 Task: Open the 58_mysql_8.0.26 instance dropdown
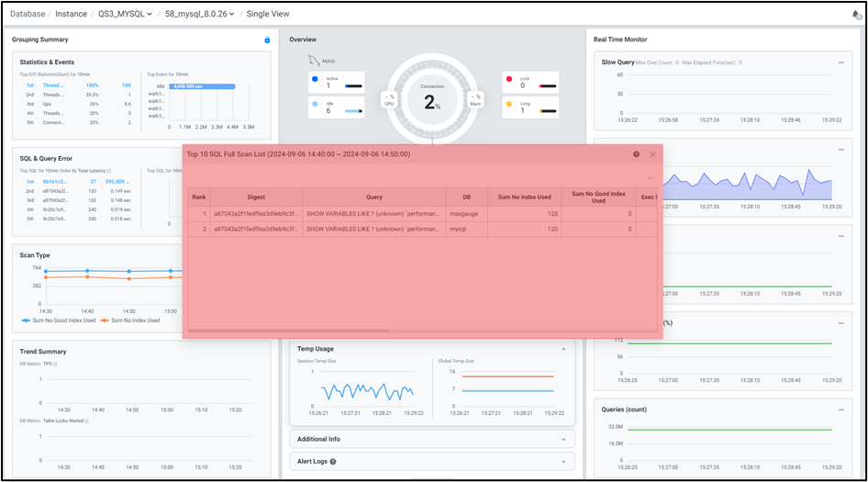click(x=199, y=15)
